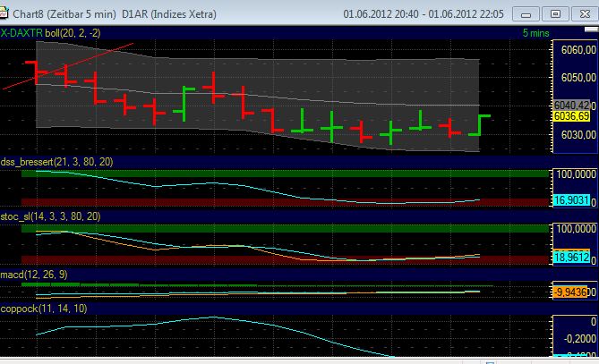Click the 100,0000 label in stoc_sl panel
The height and width of the screenshot is (364, 599).
576,229
